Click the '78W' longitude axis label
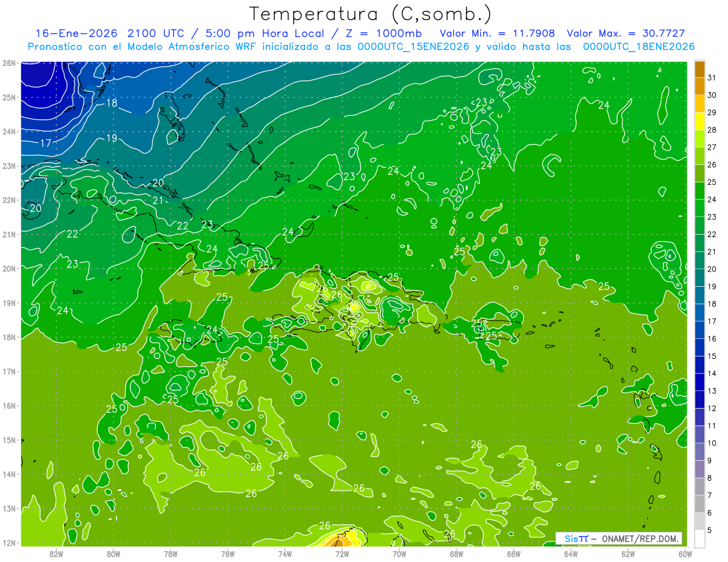Viewport: 728px width, 562px height. [x=170, y=554]
